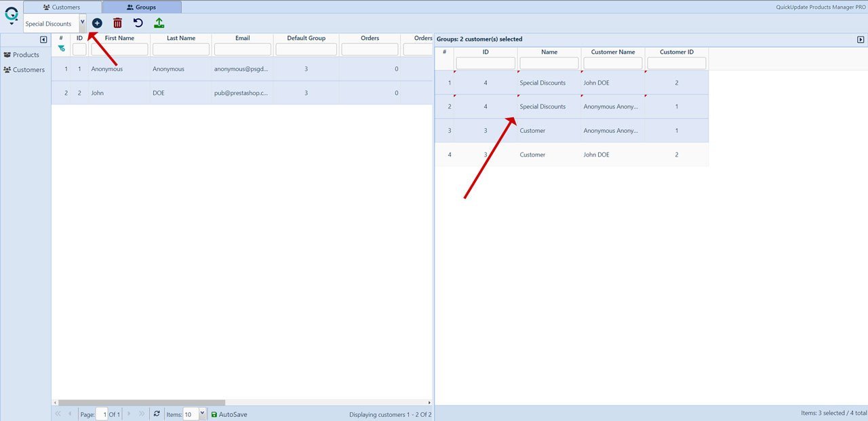
Task: Click the ID filter field in customers grid
Action: pyautogui.click(x=79, y=49)
